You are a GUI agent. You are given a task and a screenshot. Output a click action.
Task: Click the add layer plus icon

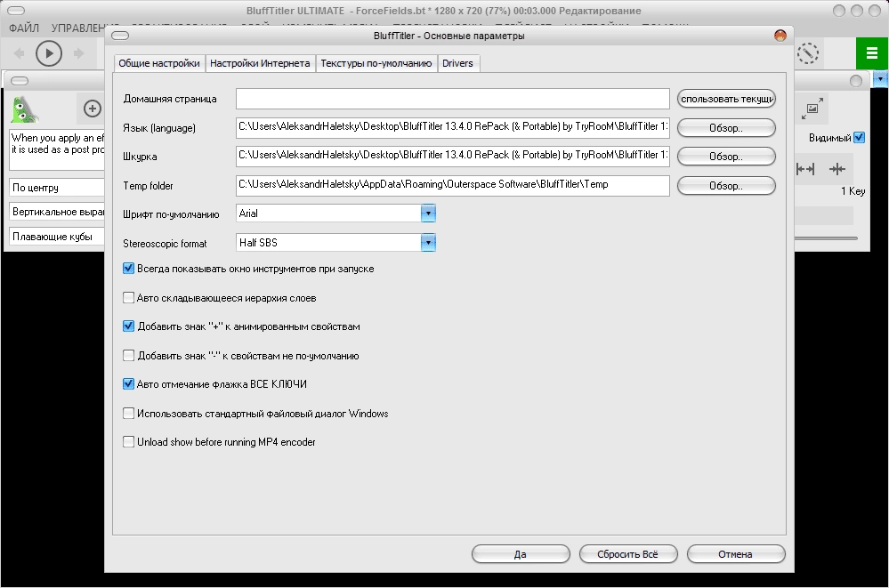tap(92, 109)
